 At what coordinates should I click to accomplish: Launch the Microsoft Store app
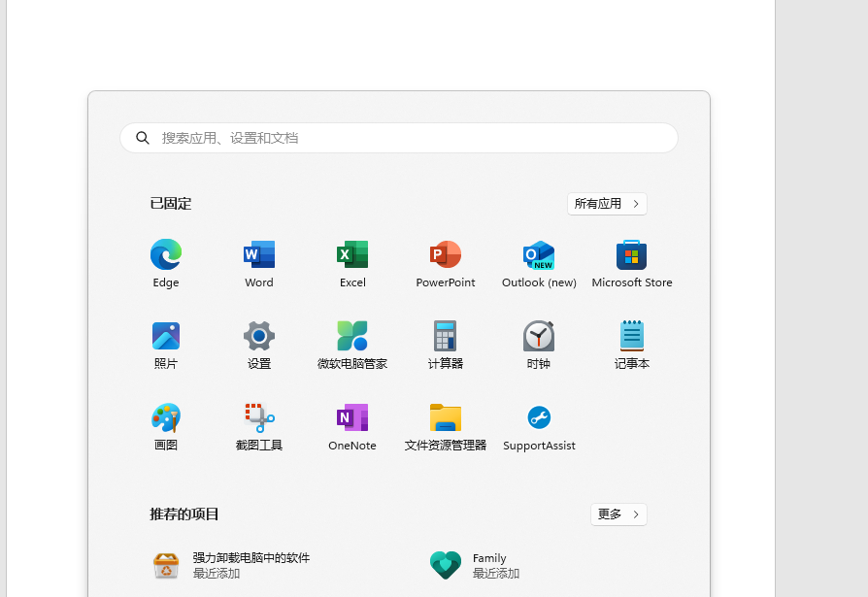(x=632, y=255)
